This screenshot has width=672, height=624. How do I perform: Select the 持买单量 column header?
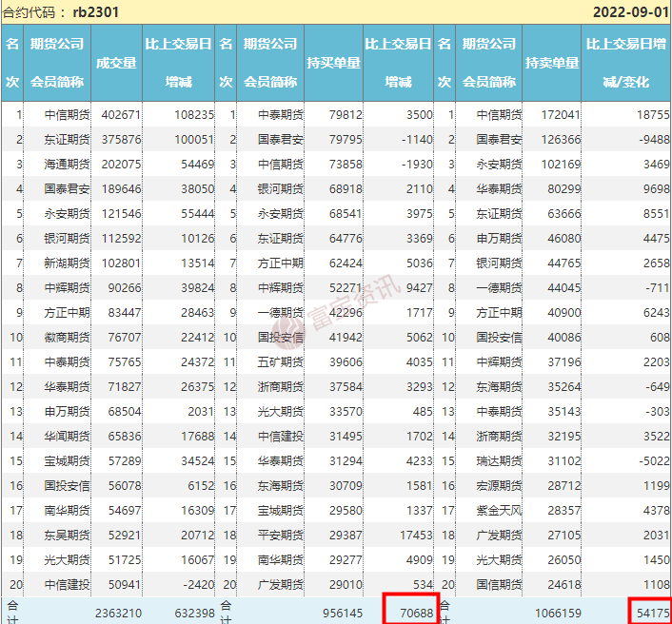pos(333,63)
